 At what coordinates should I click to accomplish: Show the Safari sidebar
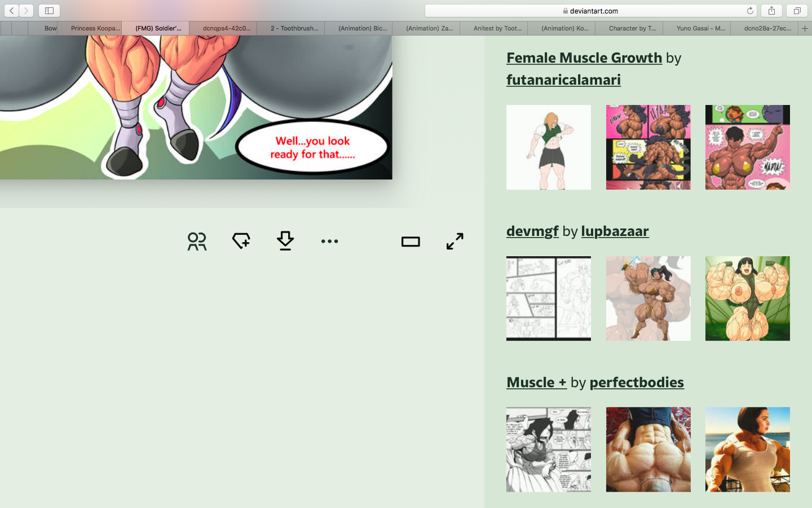point(49,11)
